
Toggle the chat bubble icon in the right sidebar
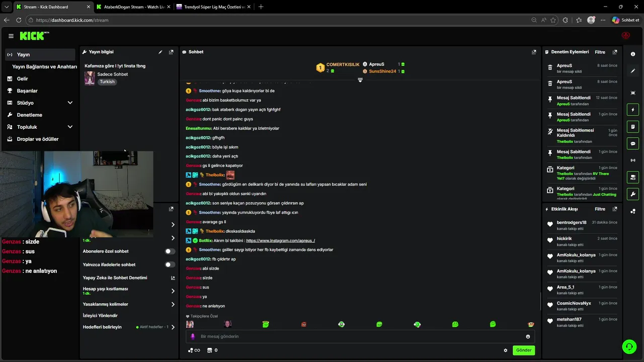click(633, 144)
